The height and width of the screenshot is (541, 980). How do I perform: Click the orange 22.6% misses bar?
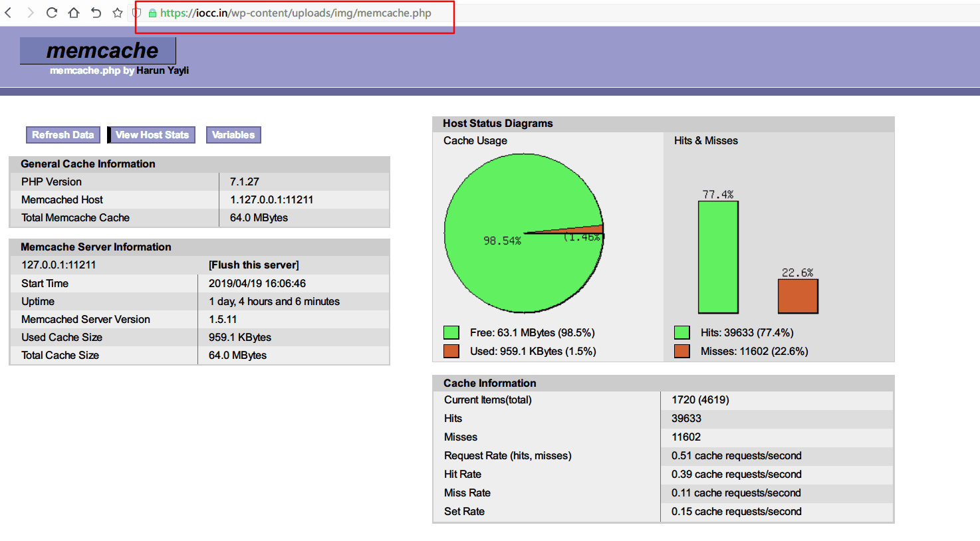[798, 296]
